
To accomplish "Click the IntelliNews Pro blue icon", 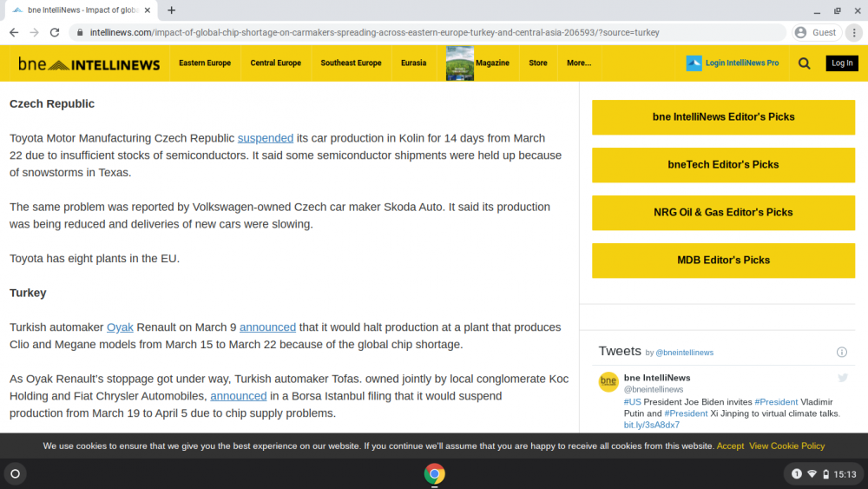I will (x=694, y=63).
